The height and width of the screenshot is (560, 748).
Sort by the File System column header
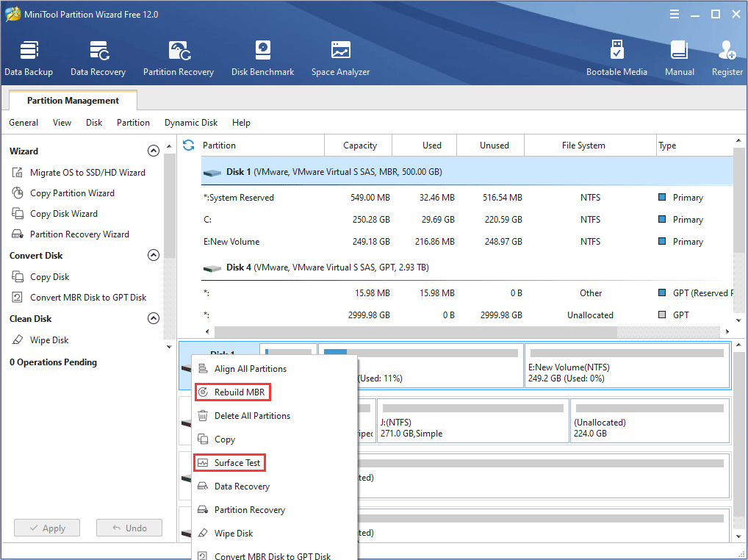[590, 145]
